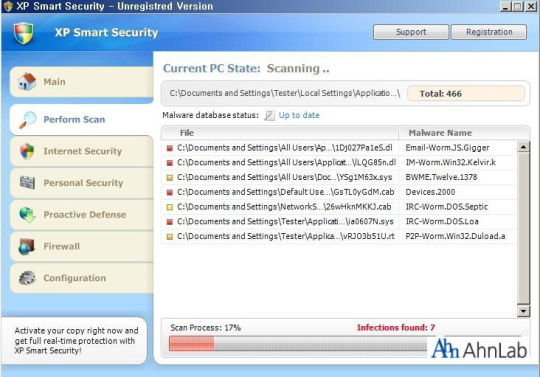Click the Proactive Defense globe arrow icon

click(28, 214)
